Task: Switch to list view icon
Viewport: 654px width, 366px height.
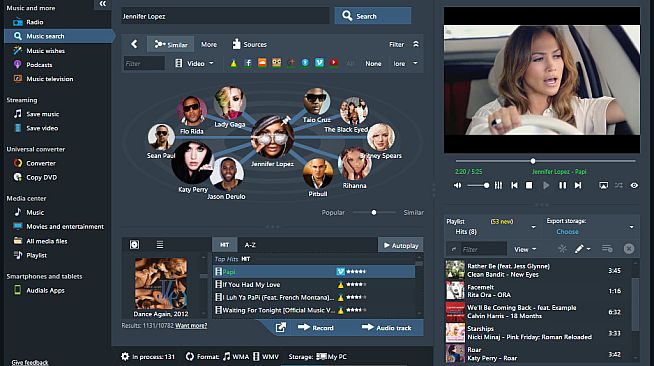Action: (x=160, y=245)
